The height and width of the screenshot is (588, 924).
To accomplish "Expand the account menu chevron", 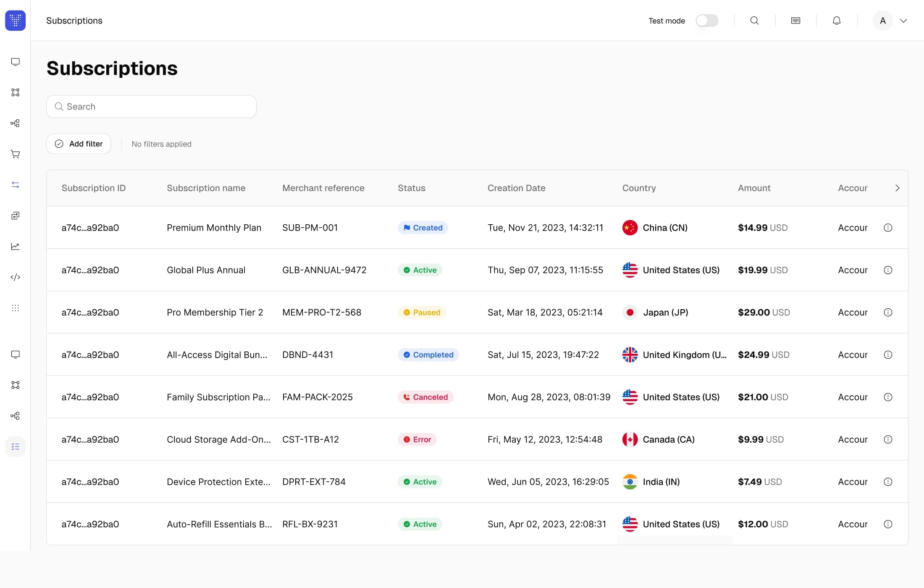I will 903,21.
